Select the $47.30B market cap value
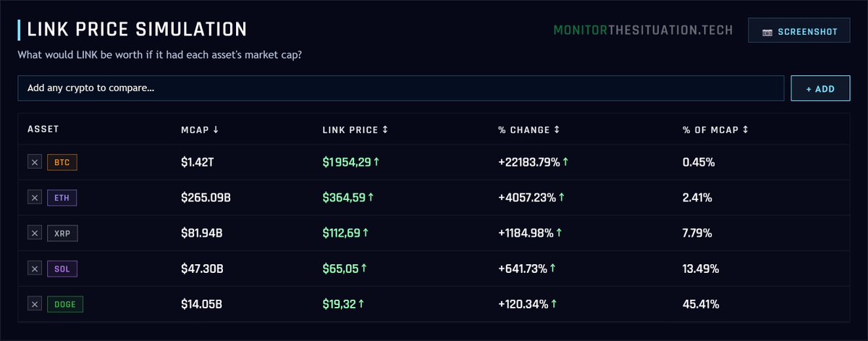Image resolution: width=868 pixels, height=341 pixels. (202, 269)
